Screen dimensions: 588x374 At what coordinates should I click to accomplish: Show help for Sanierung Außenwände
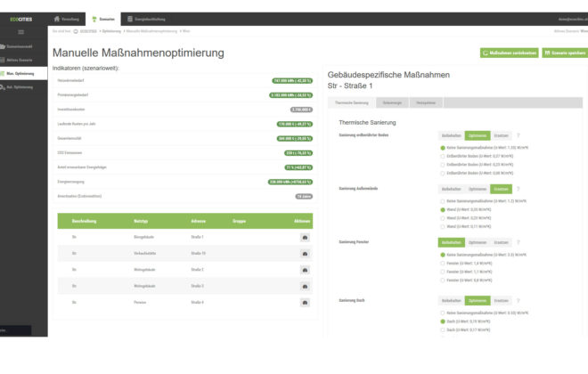[x=519, y=189]
